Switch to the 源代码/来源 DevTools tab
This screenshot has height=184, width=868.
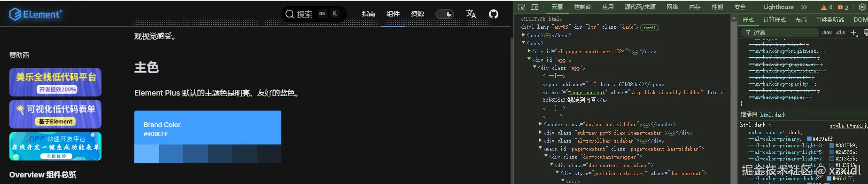[x=640, y=7]
